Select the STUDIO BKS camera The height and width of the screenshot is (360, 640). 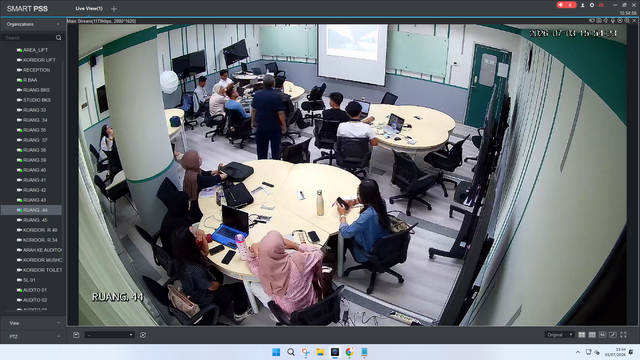coord(37,100)
